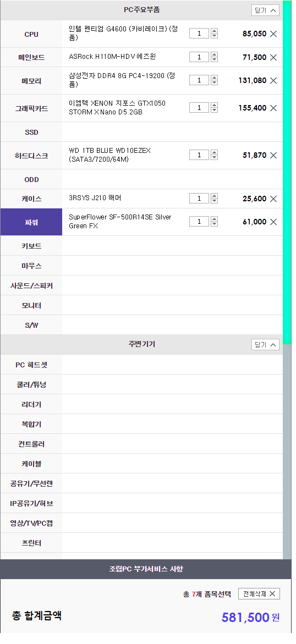Select the 모니터 category row
296x644 pixels.
(x=141, y=305)
